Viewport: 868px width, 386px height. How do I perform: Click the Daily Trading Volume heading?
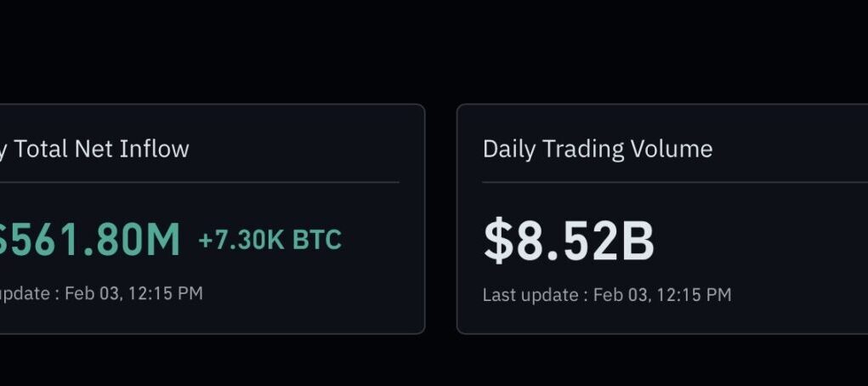(597, 149)
